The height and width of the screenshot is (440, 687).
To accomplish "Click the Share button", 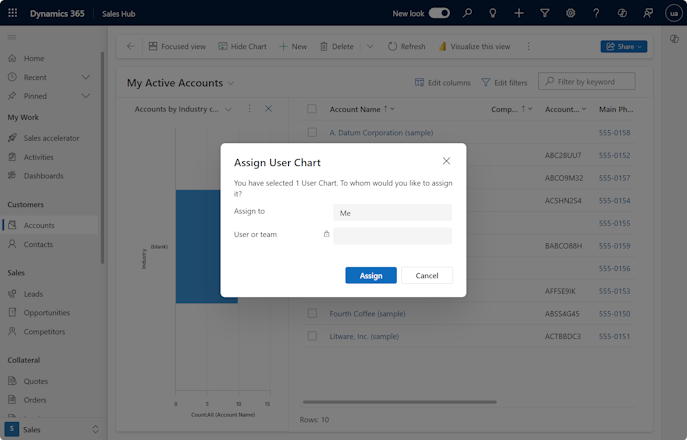I will (623, 46).
